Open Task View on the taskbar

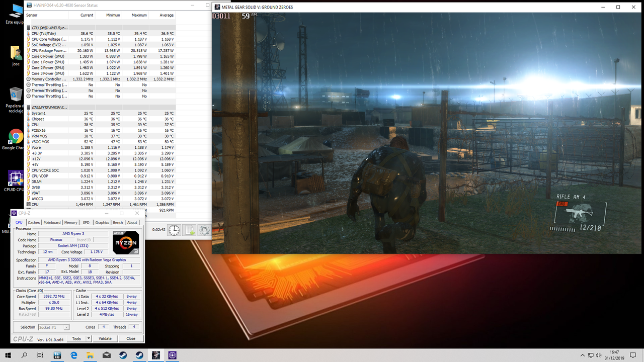(41, 355)
